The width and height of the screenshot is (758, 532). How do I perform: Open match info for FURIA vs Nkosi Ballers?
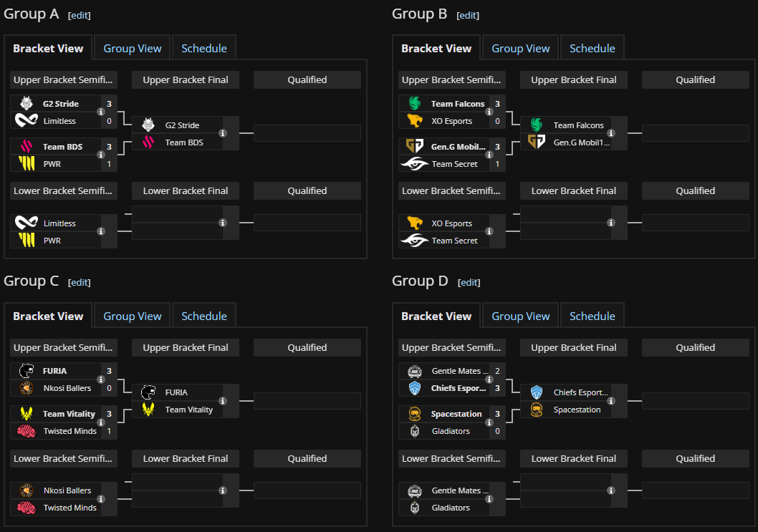[101, 379]
